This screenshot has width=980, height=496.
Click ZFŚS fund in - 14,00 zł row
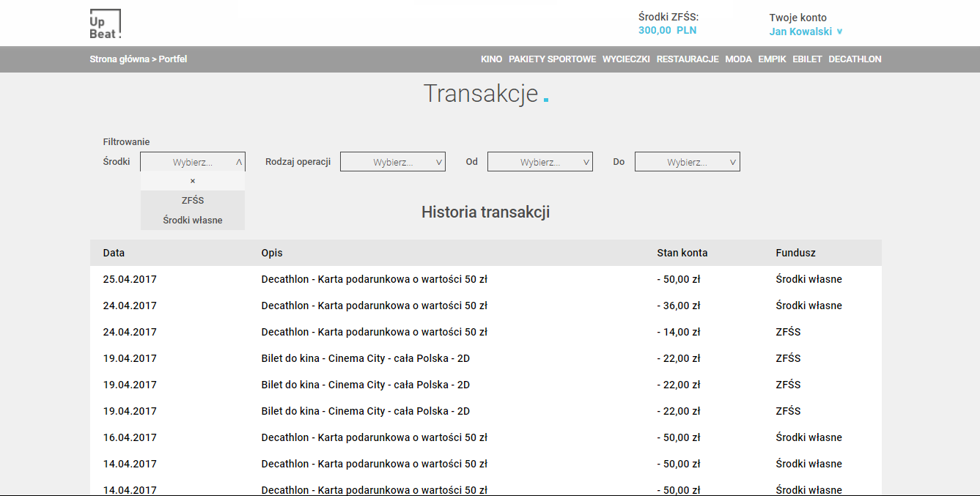tap(788, 332)
